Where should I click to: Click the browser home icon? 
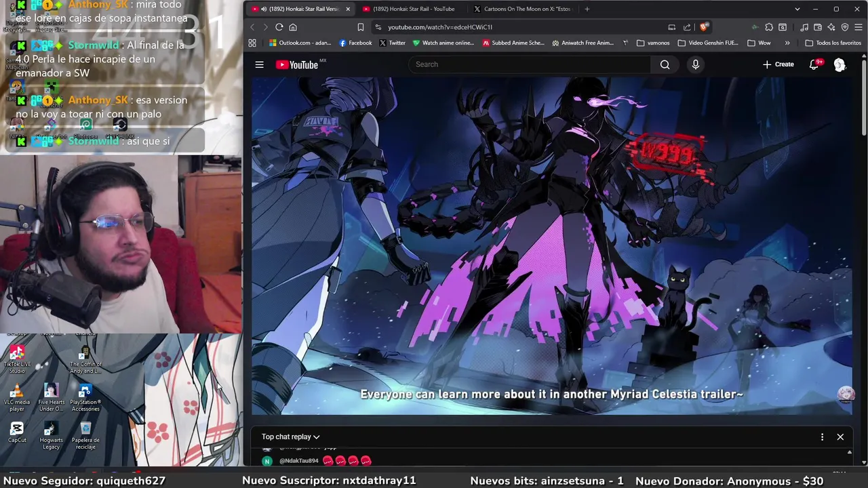click(293, 27)
